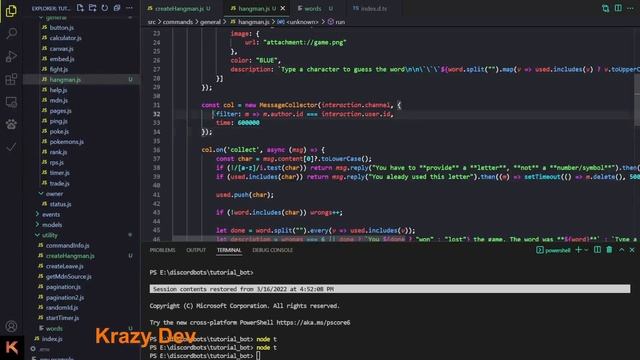Maximize the terminal panel size

point(622,250)
